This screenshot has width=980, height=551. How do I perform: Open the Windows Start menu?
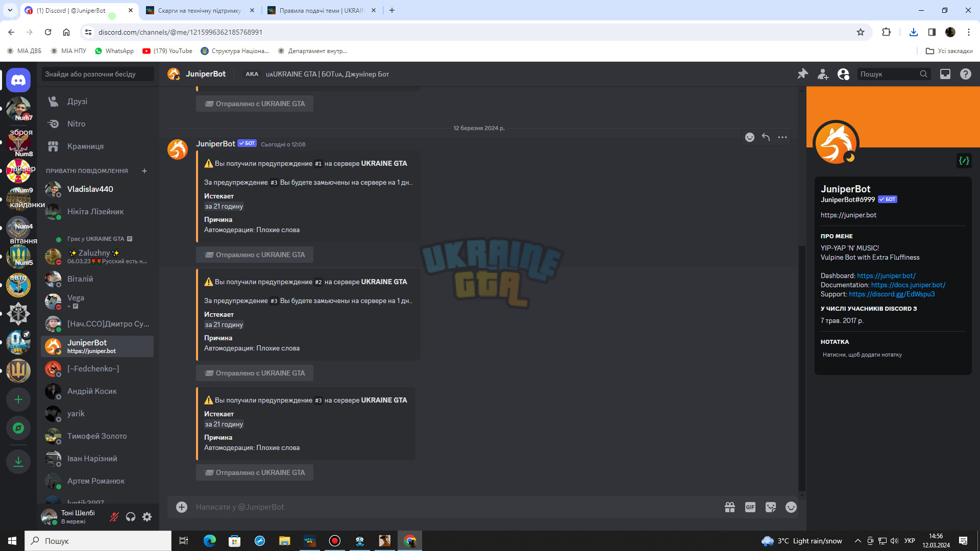(x=12, y=541)
